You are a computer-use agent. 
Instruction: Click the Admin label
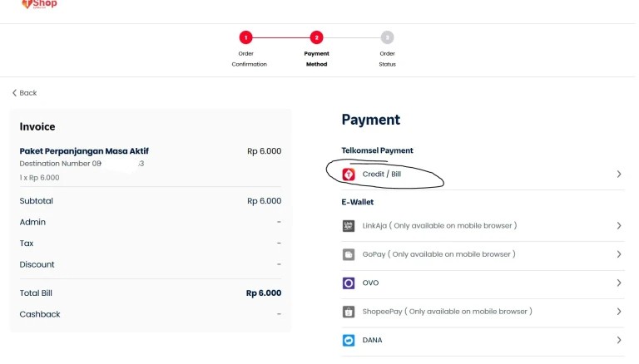(32, 223)
